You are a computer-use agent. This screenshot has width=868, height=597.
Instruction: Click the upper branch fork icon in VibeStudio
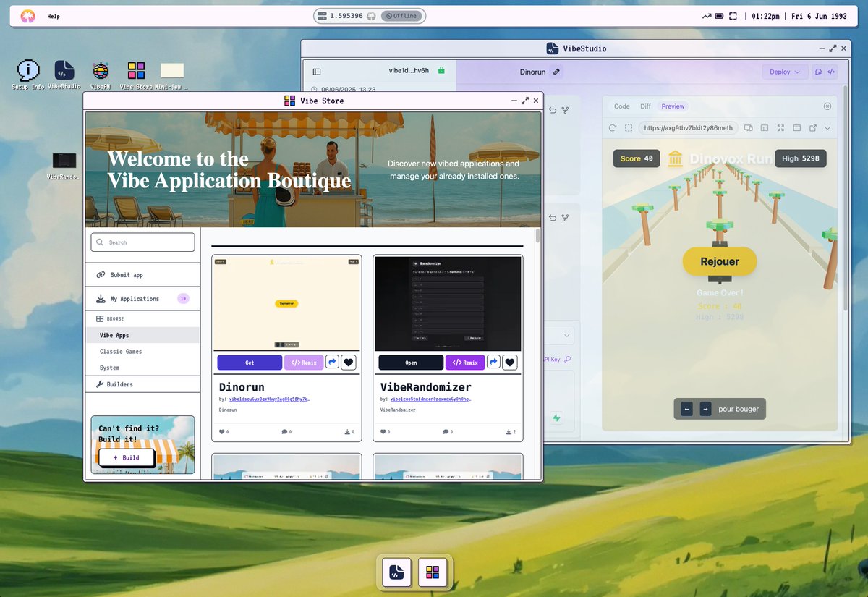pyautogui.click(x=566, y=110)
